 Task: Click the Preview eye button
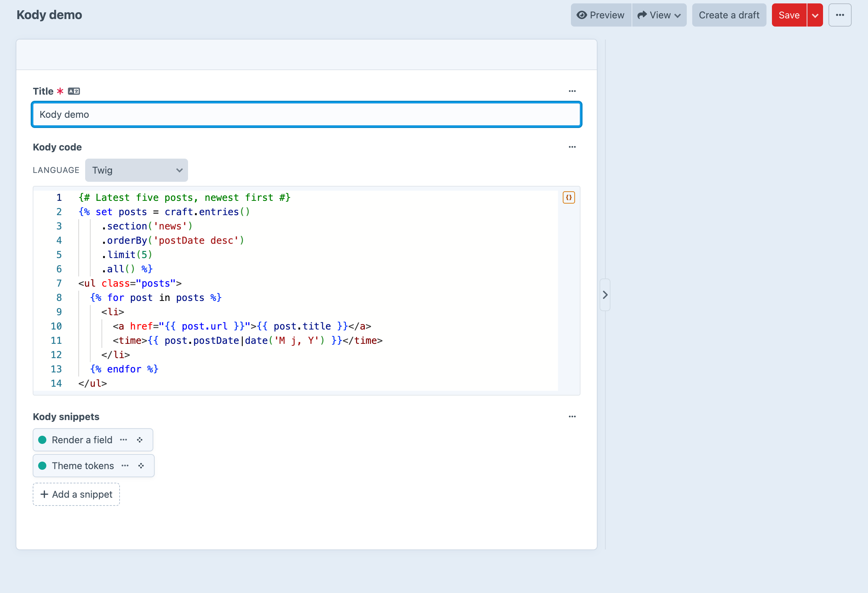point(601,15)
